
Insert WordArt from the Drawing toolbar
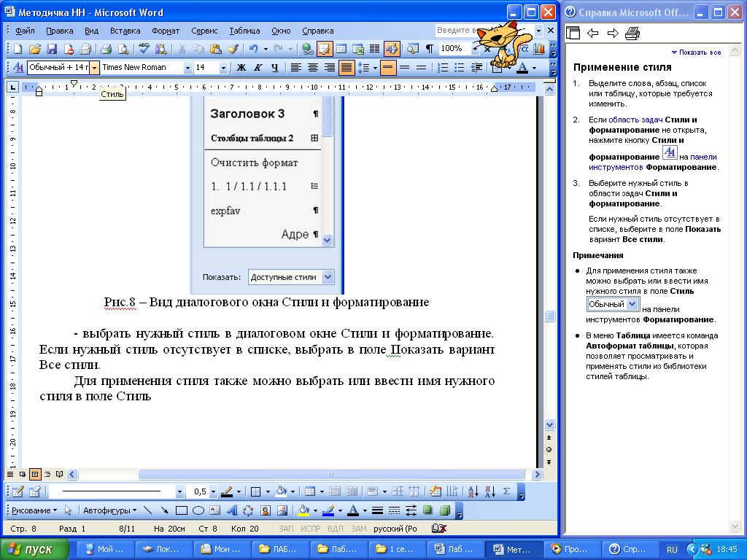point(231,510)
